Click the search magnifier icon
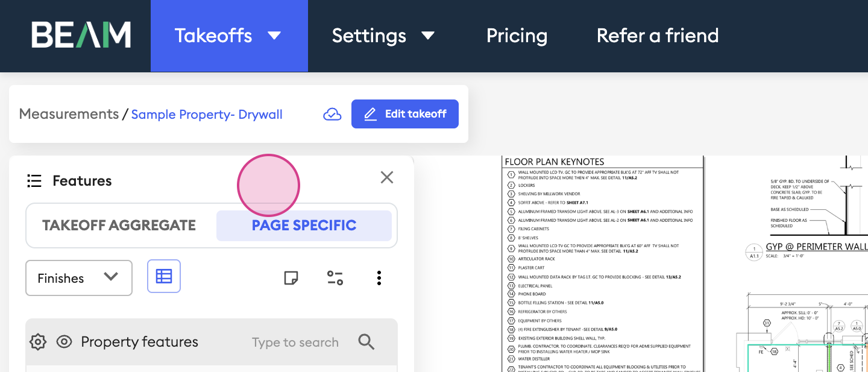The image size is (868, 372). click(x=366, y=342)
